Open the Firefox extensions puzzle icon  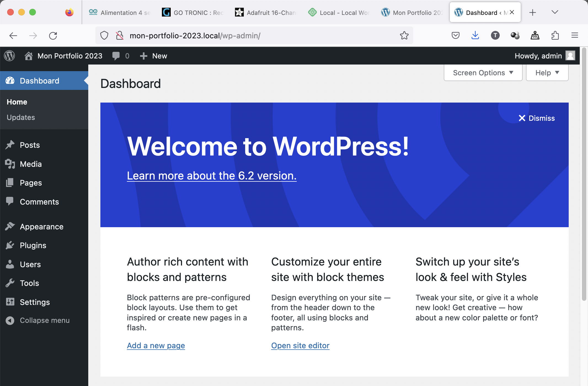(555, 36)
